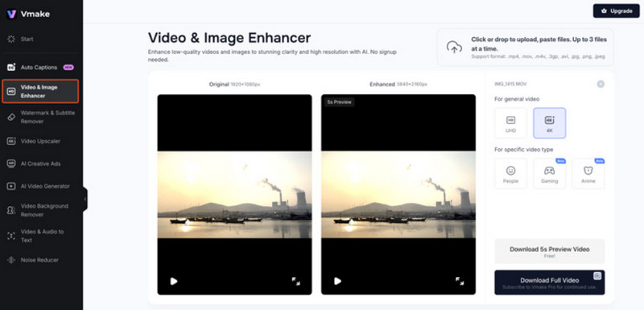This screenshot has width=644, height=310.
Task: Click the Beta badge on Anime
Action: pyautogui.click(x=599, y=161)
